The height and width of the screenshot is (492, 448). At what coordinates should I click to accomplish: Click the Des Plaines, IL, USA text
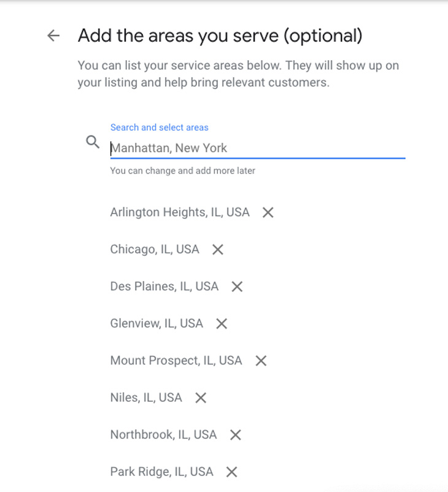164,286
